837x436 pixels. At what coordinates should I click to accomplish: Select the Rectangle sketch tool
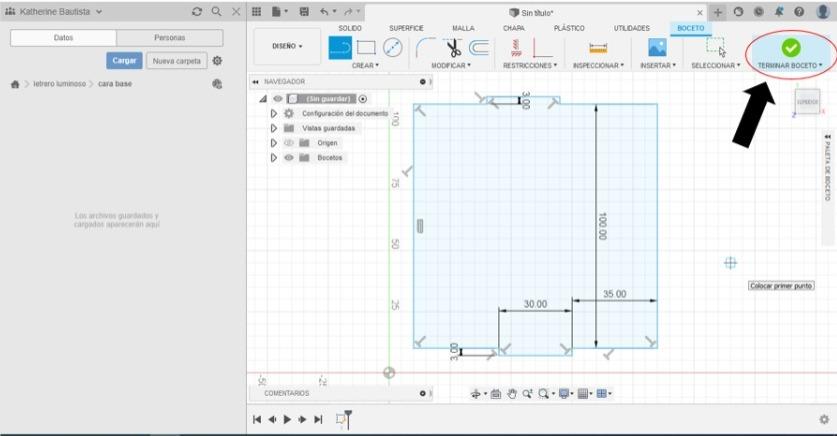pos(366,48)
